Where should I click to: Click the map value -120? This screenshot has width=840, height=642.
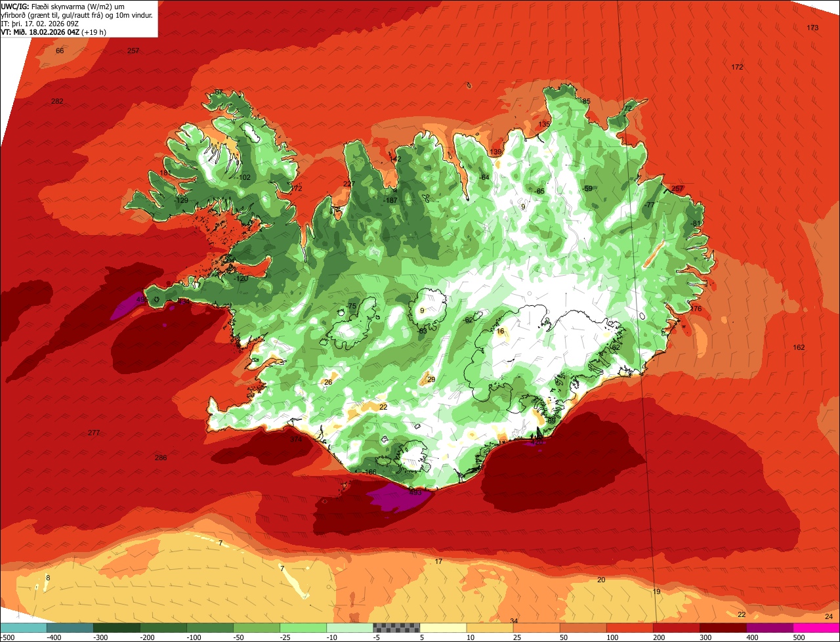pyautogui.click(x=241, y=278)
